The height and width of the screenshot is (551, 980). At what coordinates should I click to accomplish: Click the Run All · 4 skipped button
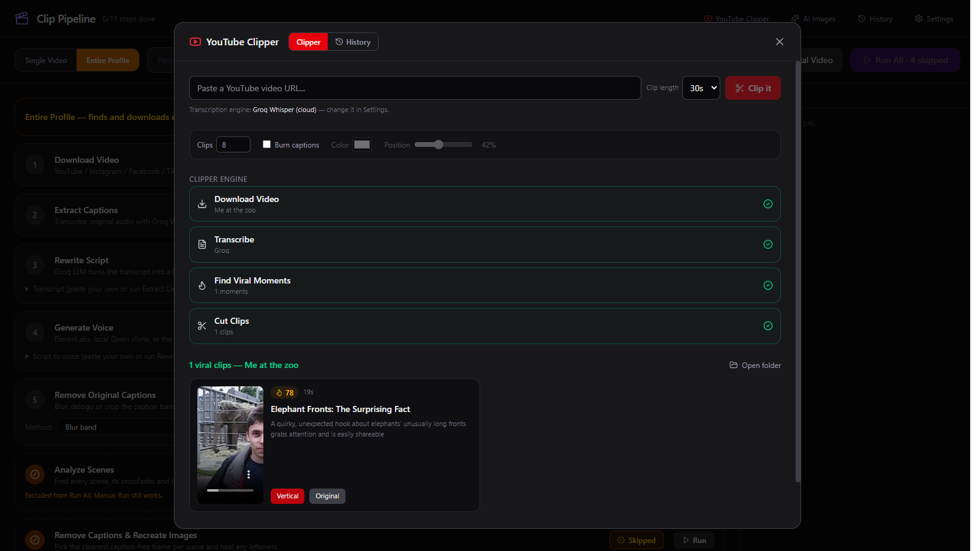905,60
